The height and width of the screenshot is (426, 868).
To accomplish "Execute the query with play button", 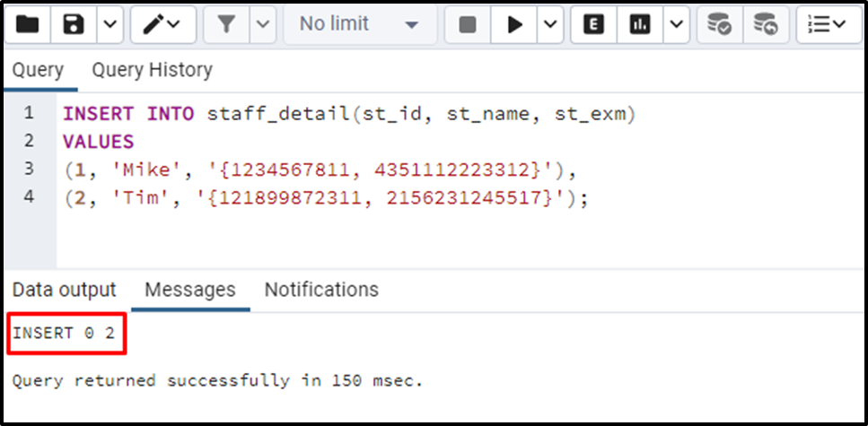I will (514, 24).
